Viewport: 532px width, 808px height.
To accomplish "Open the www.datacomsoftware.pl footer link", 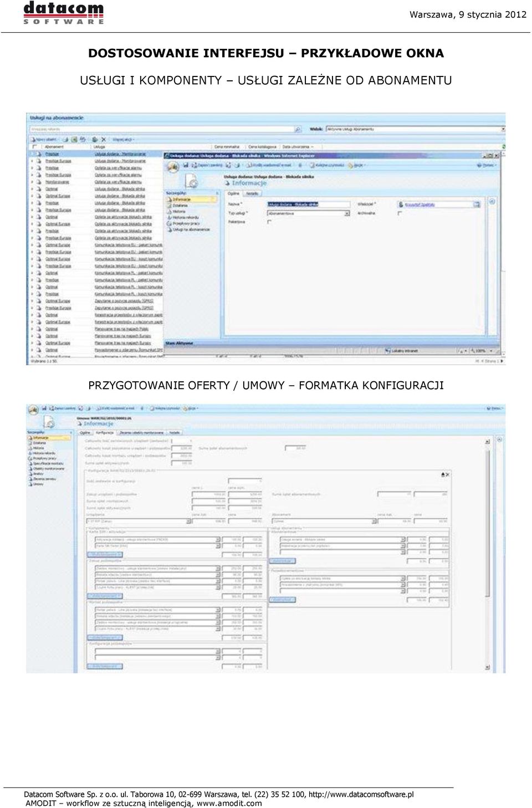I will click(361, 794).
